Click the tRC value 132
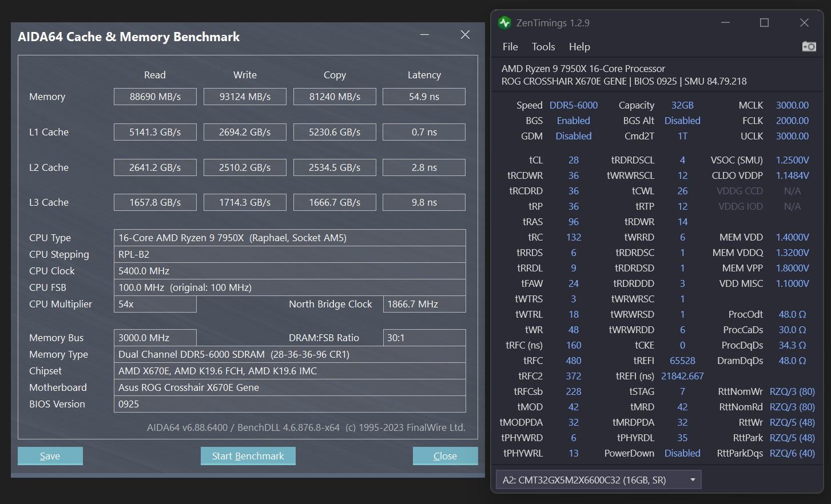The image size is (831, 504). click(574, 237)
